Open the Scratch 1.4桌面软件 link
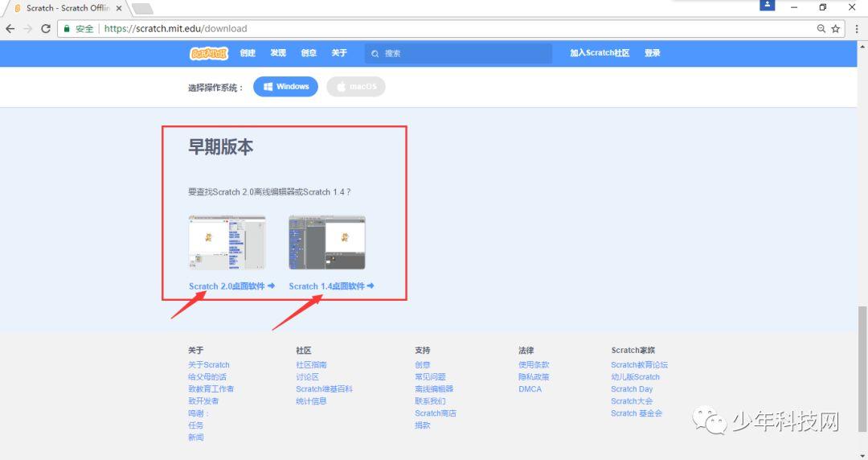 click(x=331, y=286)
